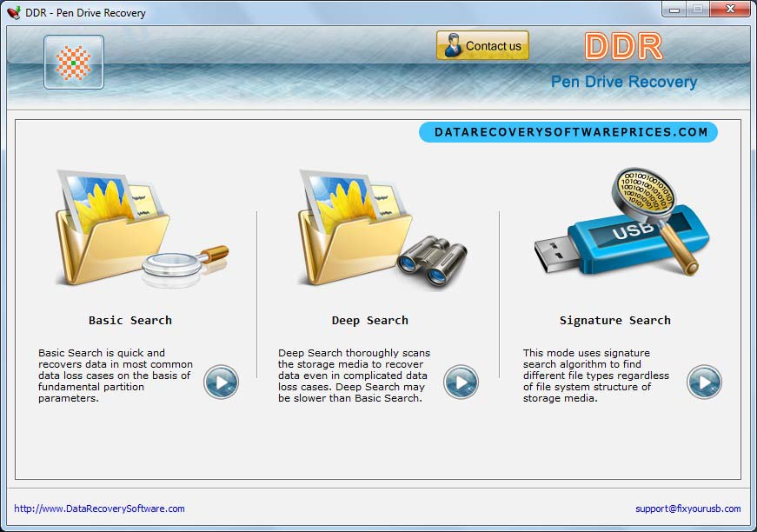Open the DATARECOVERYSOFTWAREPRICES.COM banner
Image resolution: width=757 pixels, height=532 pixels.
tap(568, 132)
